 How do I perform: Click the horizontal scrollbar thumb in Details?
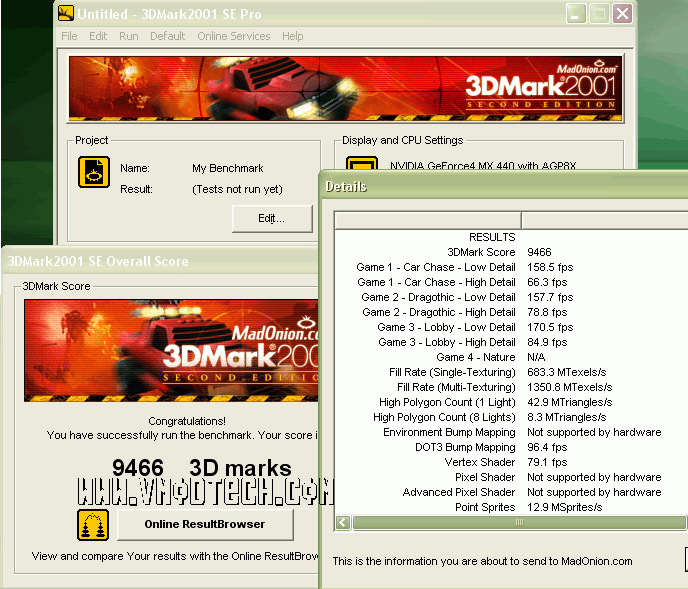[x=519, y=522]
